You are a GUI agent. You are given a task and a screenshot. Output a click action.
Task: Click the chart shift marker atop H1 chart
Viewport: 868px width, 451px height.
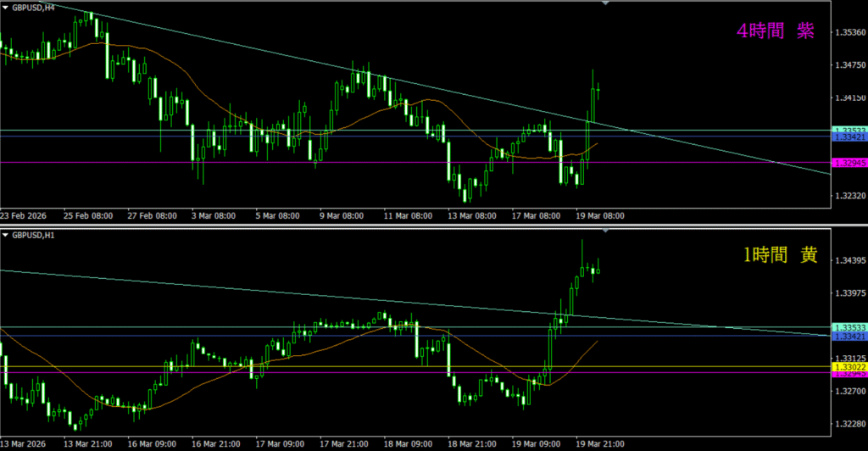(604, 231)
